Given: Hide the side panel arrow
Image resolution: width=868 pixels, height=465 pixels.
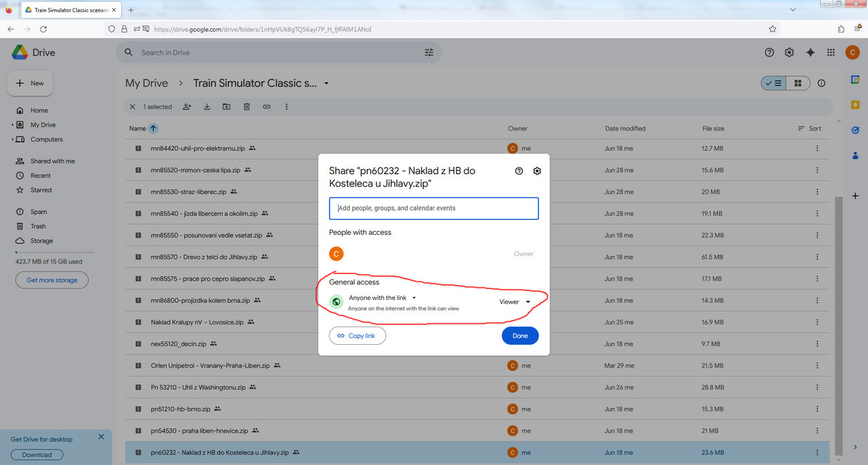Looking at the screenshot, I should point(855,447).
